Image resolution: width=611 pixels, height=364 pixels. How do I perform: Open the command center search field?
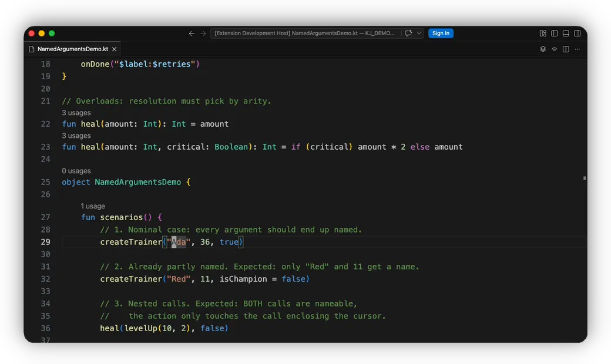point(304,33)
